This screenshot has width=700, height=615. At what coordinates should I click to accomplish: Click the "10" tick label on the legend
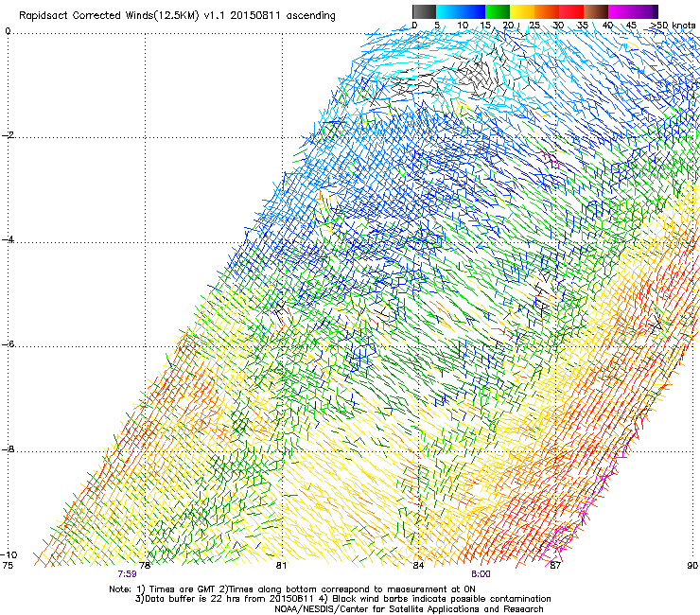(x=463, y=26)
